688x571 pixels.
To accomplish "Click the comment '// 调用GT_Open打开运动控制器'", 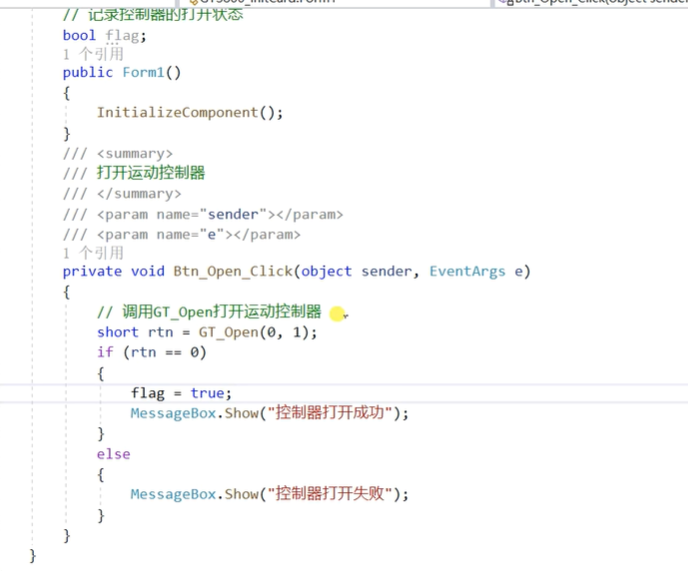I will 209,312.
